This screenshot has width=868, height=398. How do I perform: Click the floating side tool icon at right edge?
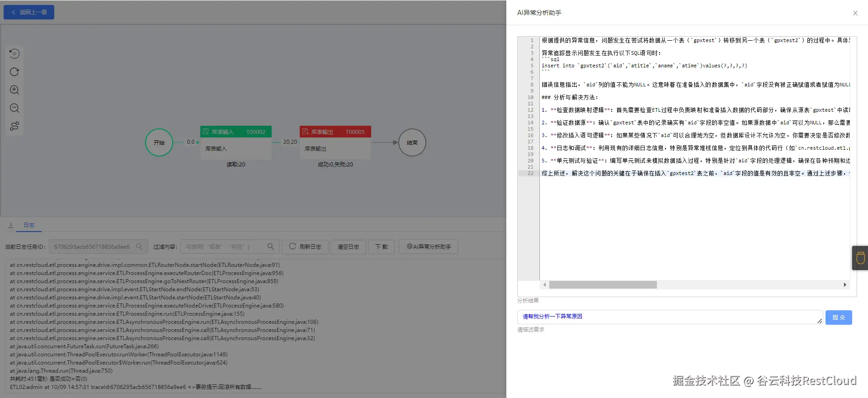860,258
